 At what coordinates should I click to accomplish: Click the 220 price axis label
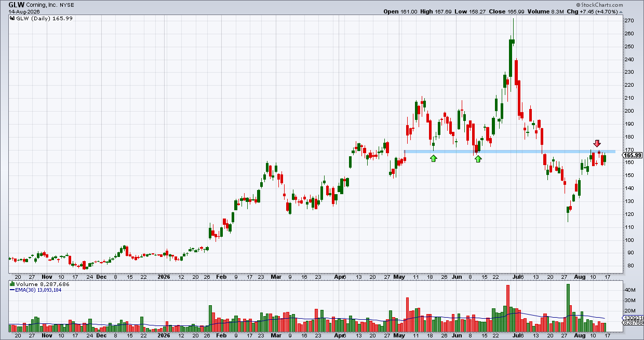click(x=629, y=85)
